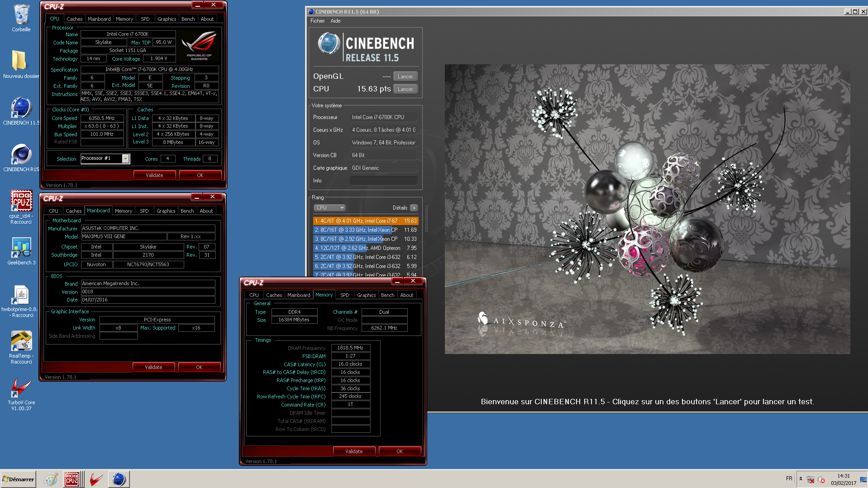The width and height of the screenshot is (868, 488).
Task: Select ranking row 2 Xeon 11.69
Action: click(366, 230)
